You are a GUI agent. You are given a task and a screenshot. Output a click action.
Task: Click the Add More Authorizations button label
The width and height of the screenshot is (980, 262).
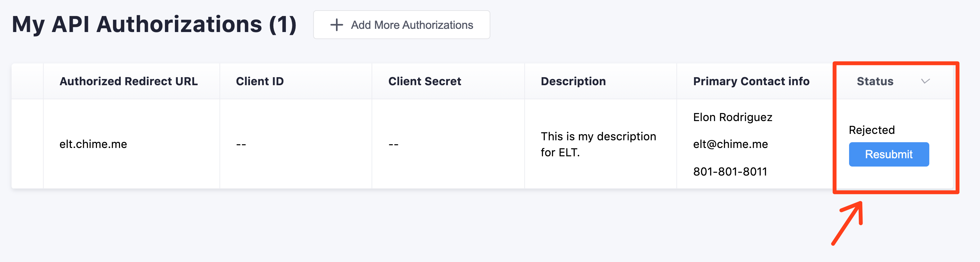point(412,25)
